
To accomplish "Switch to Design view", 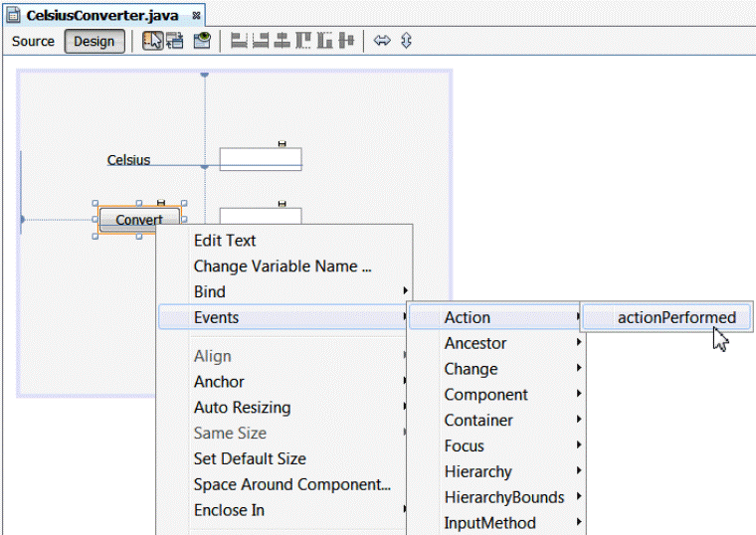I will pos(94,41).
